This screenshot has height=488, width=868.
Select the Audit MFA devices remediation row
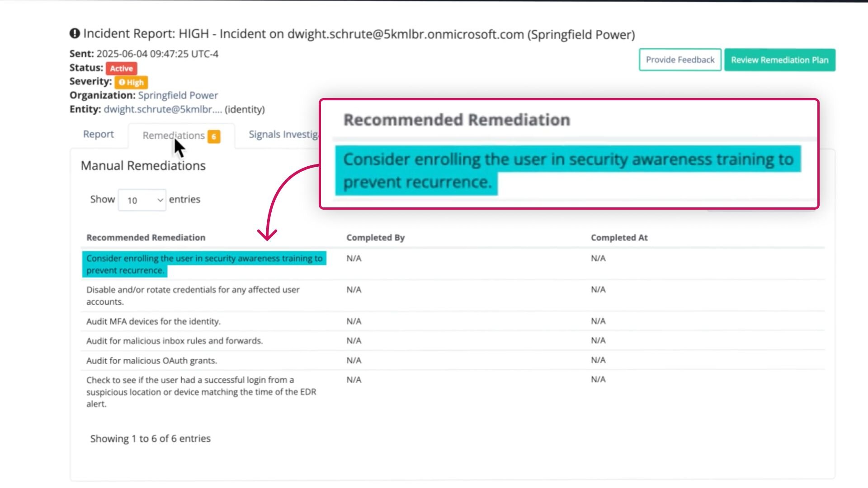[153, 321]
